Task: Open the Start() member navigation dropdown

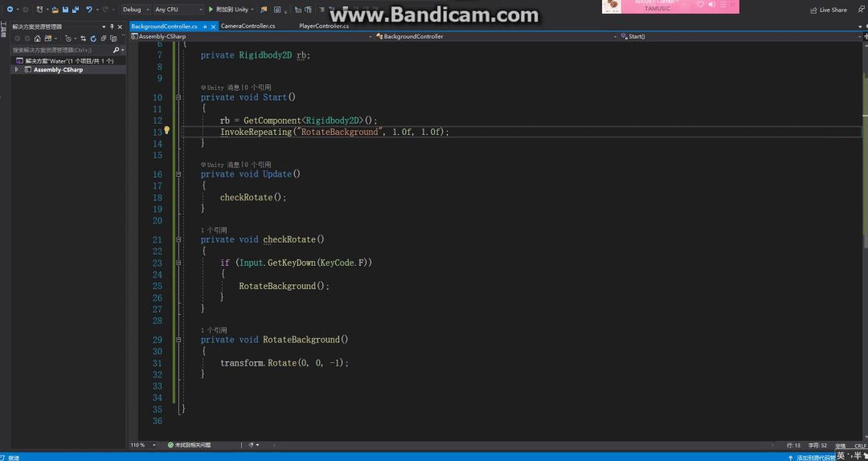Action: click(x=739, y=36)
